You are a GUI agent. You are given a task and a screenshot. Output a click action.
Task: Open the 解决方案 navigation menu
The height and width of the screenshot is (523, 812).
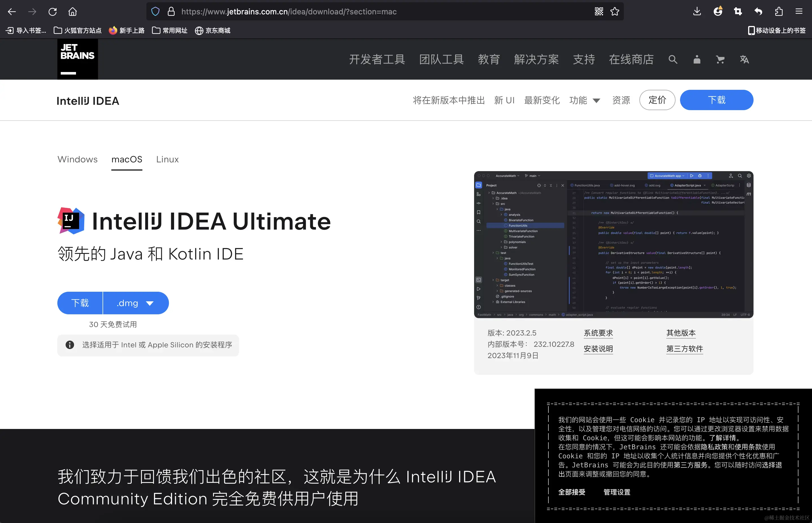[537, 59]
